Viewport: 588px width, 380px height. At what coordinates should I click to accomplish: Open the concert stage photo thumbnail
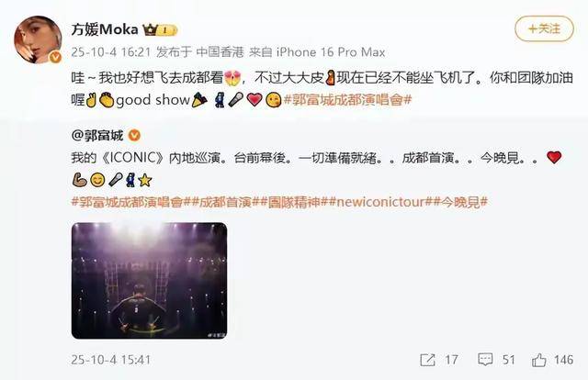[x=149, y=281]
